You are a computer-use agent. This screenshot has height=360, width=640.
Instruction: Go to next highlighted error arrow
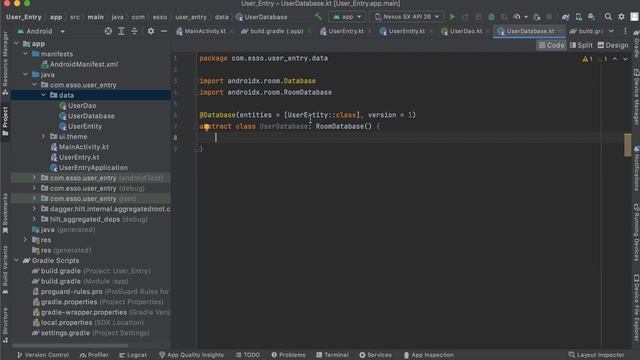[625, 59]
